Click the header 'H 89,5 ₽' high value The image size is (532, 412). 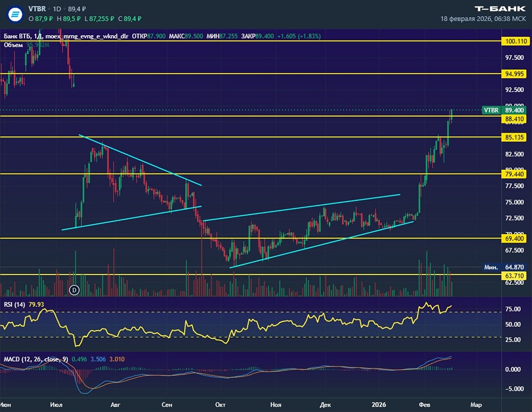pos(68,19)
